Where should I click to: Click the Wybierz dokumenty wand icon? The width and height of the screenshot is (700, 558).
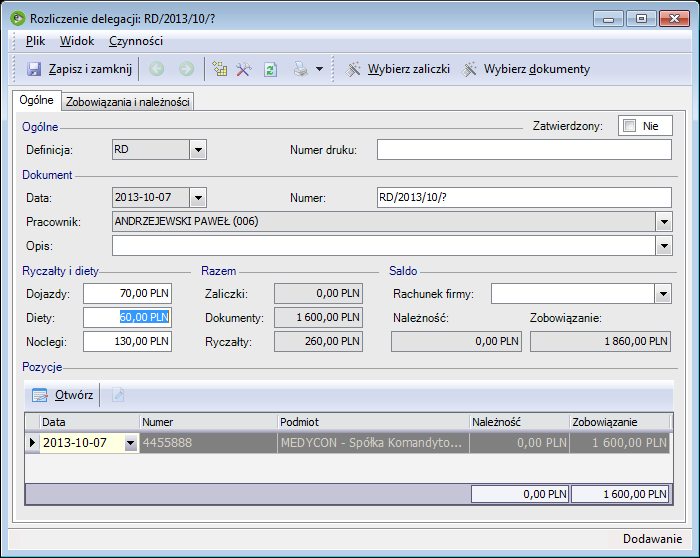[x=469, y=69]
